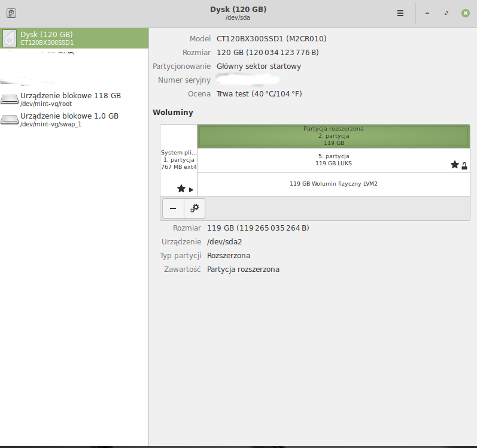Click the padlock icon on the LUKS partition
The height and width of the screenshot is (448, 477).
tap(464, 165)
